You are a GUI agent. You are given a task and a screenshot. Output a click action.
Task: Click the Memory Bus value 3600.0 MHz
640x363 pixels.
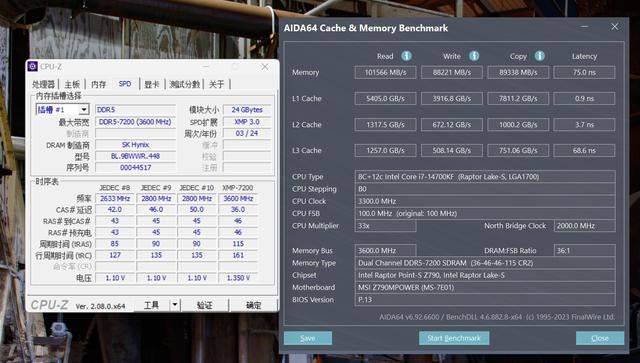pyautogui.click(x=385, y=250)
